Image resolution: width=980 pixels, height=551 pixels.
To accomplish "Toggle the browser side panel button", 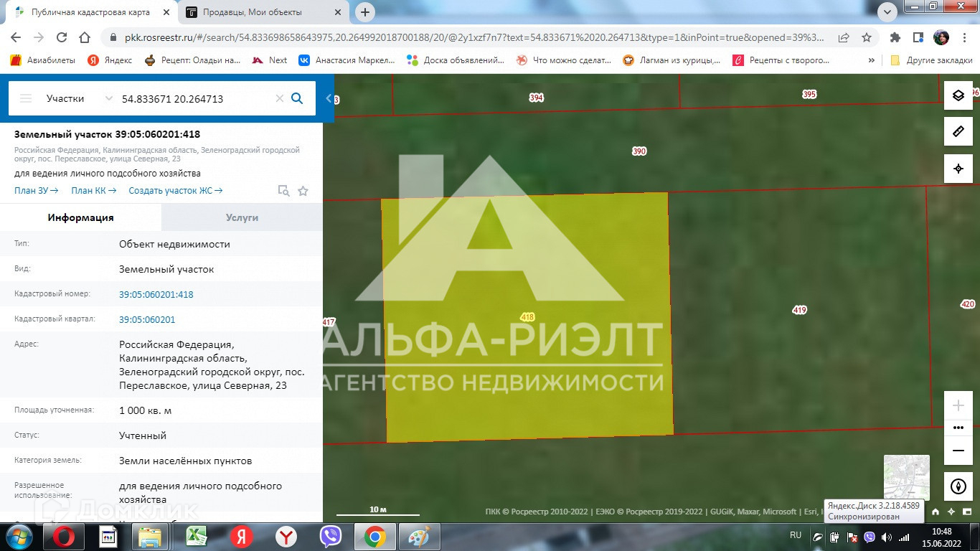I will coord(918,37).
